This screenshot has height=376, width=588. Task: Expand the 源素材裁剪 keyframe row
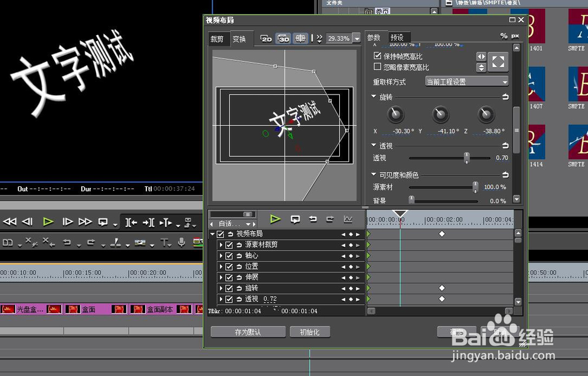tap(221, 245)
